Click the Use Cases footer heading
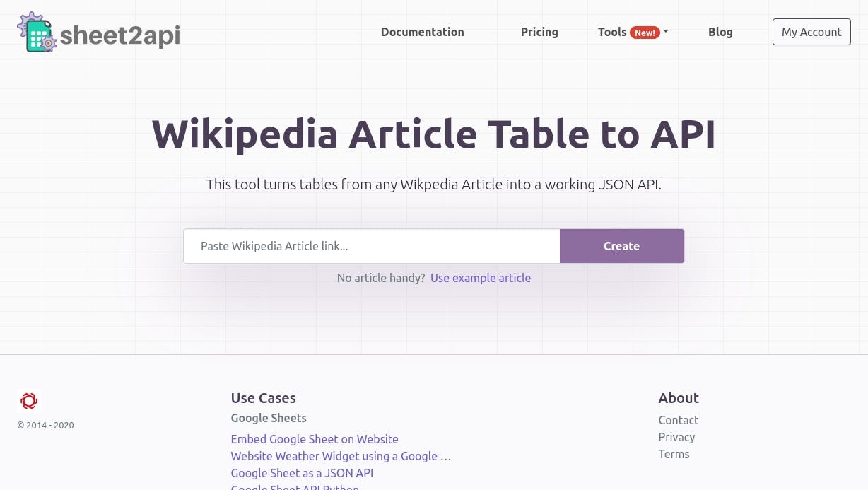Image resolution: width=868 pixels, height=490 pixels. click(x=264, y=398)
